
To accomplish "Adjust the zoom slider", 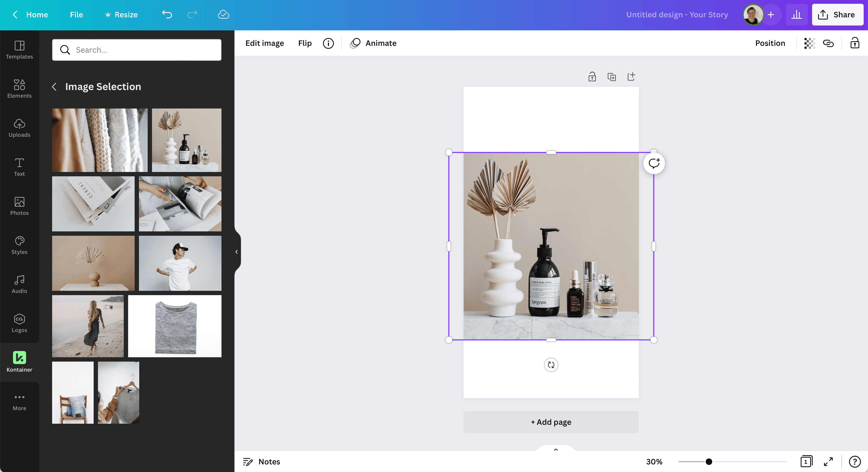I will pos(709,462).
